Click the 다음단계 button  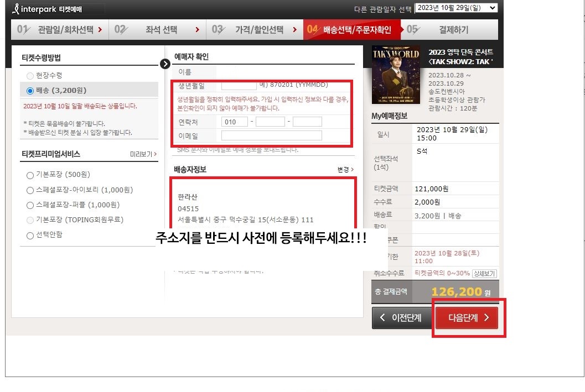[467, 318]
